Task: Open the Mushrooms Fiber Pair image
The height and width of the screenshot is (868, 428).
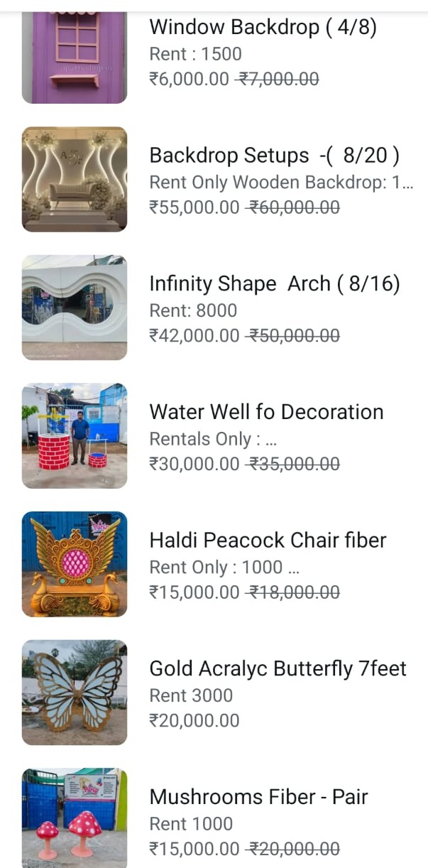Action: [75, 818]
